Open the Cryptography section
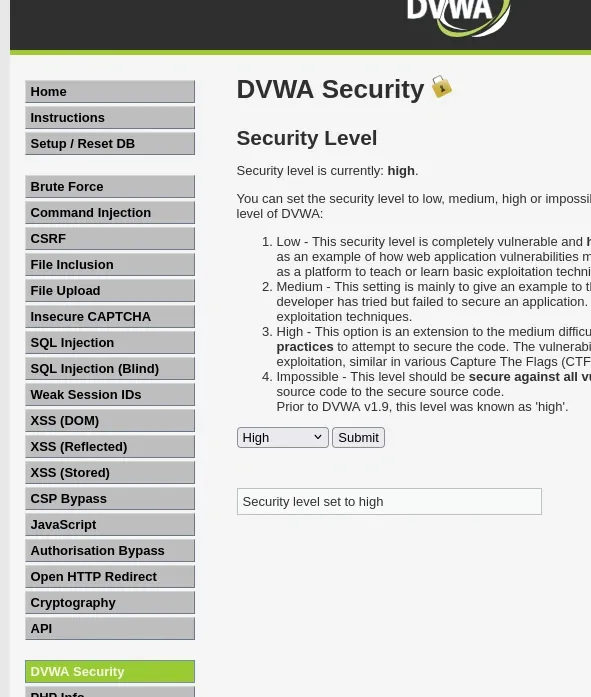 110,603
